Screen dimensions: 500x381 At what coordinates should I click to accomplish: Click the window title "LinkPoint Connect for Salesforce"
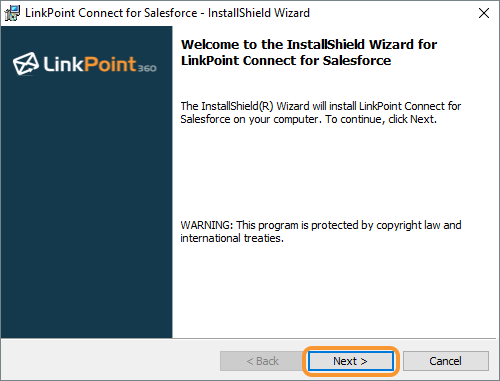pyautogui.click(x=111, y=13)
